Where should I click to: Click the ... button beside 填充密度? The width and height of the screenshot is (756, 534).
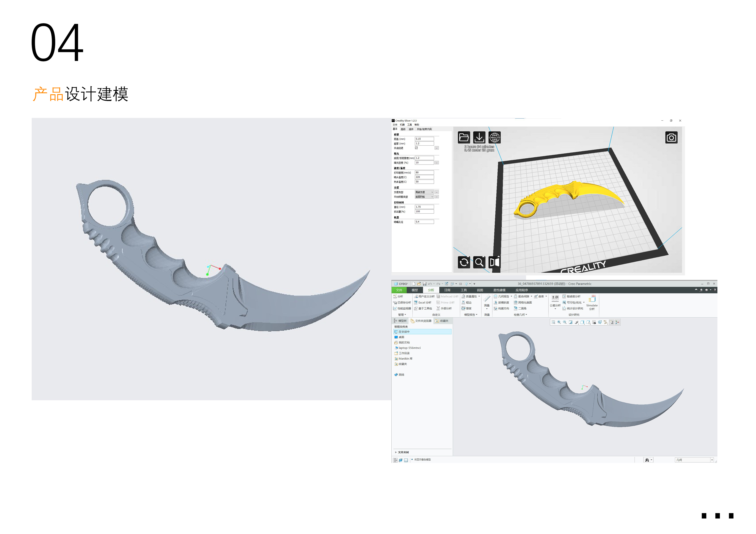tap(437, 163)
